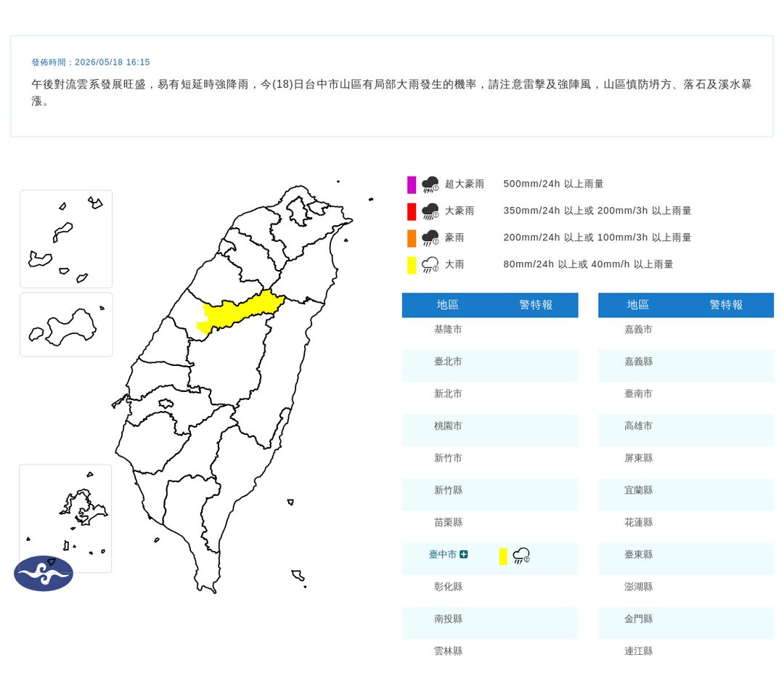Click the 金門縣 table row
The height and width of the screenshot is (697, 784).
coord(686,623)
